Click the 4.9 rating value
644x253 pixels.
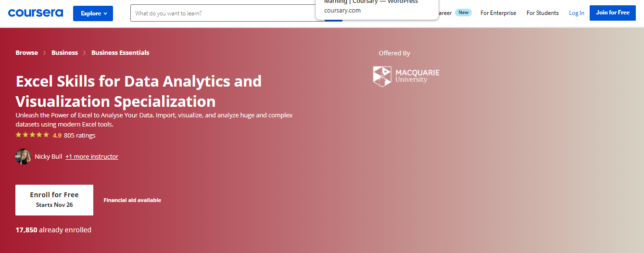coord(57,136)
